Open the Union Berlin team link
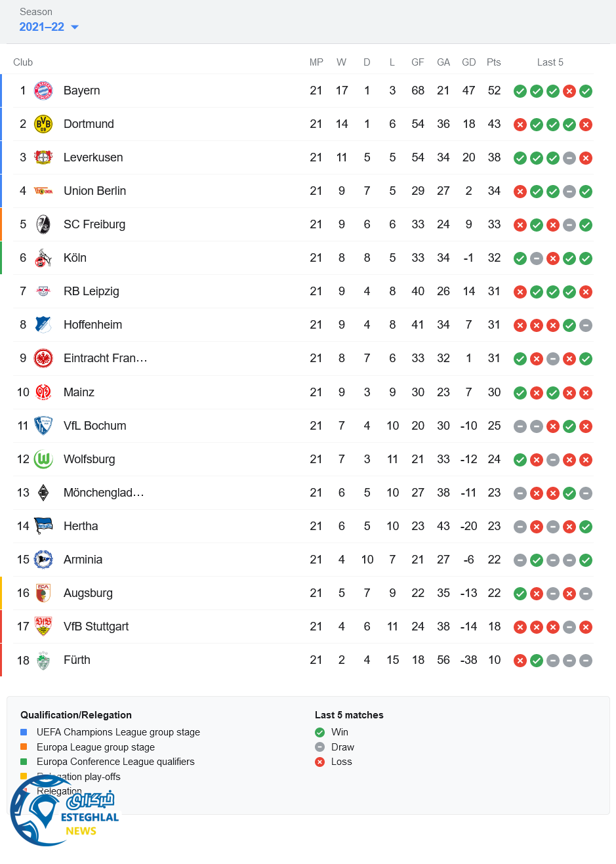The image size is (616, 864). pos(94,191)
